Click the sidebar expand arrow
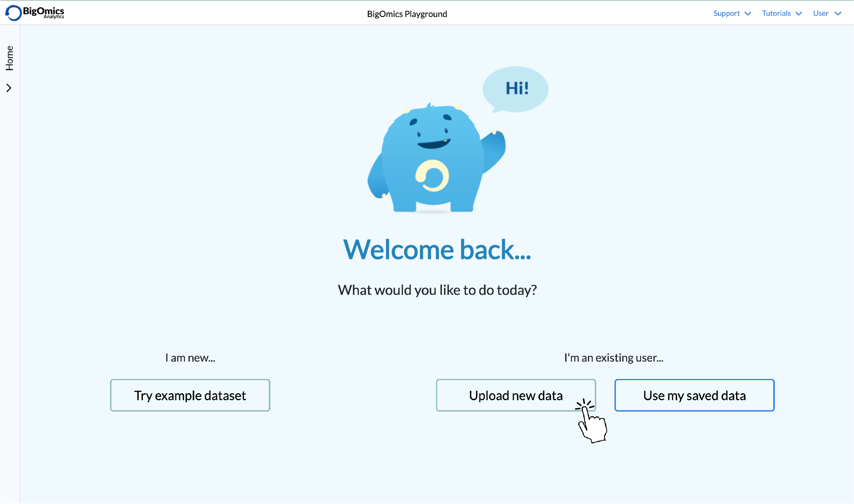The image size is (854, 504). (x=10, y=88)
